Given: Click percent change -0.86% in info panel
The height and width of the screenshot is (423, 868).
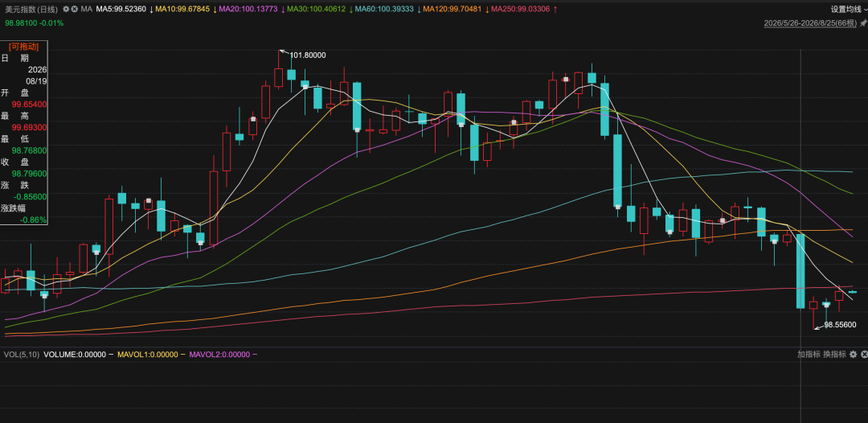Looking at the screenshot, I should (33, 220).
